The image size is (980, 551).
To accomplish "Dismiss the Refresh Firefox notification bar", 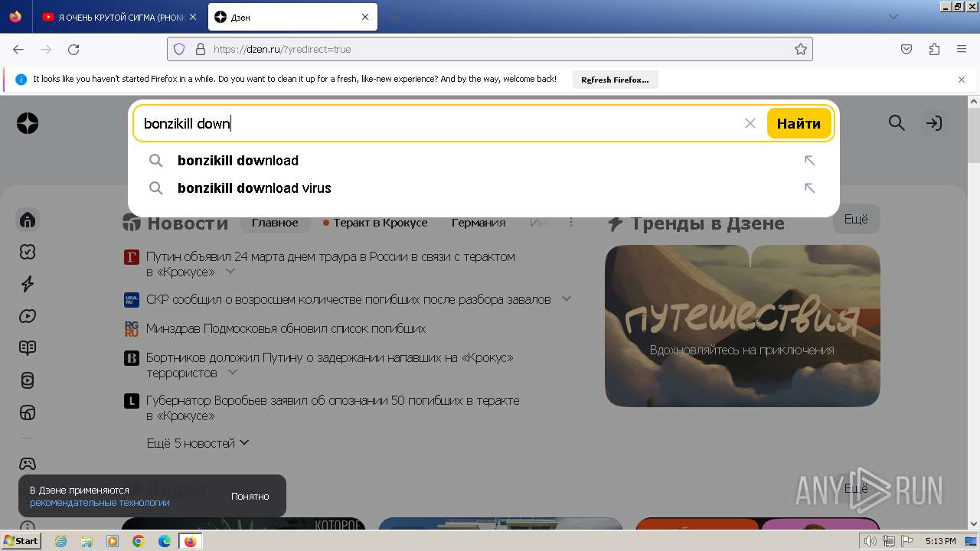I will pyautogui.click(x=962, y=80).
